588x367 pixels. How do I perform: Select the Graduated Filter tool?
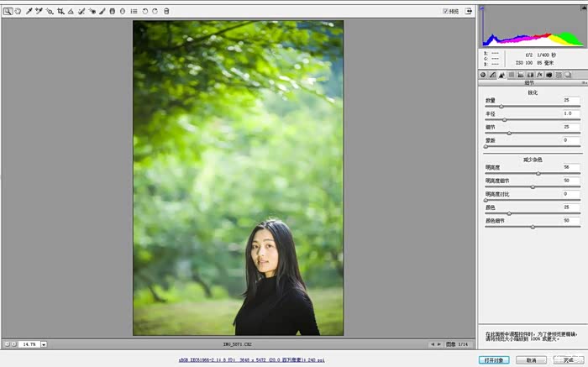pos(112,11)
